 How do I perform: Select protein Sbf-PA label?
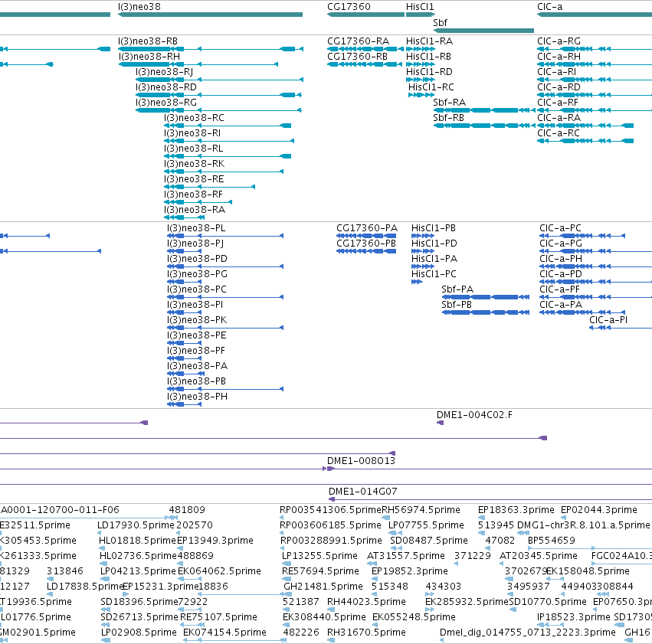[458, 289]
